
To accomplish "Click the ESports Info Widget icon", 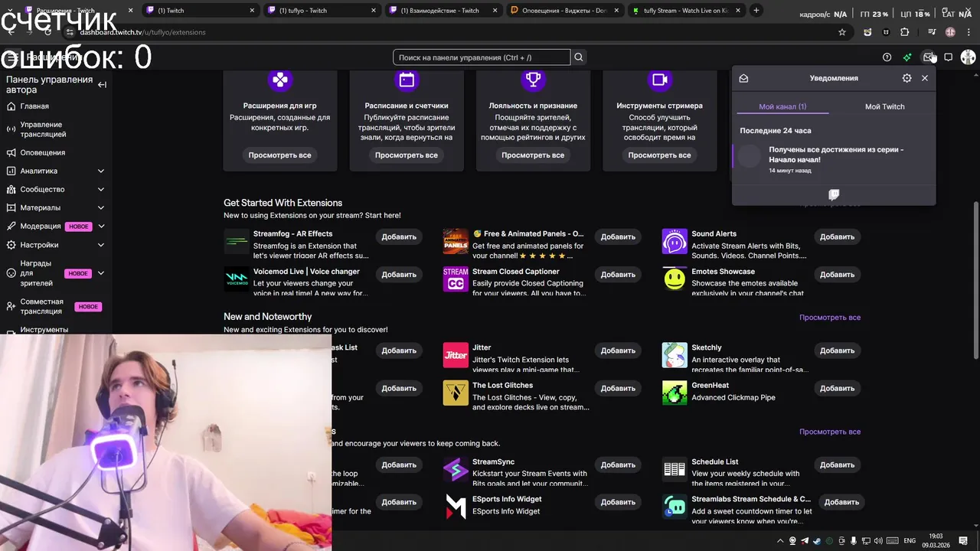I will pos(456,506).
